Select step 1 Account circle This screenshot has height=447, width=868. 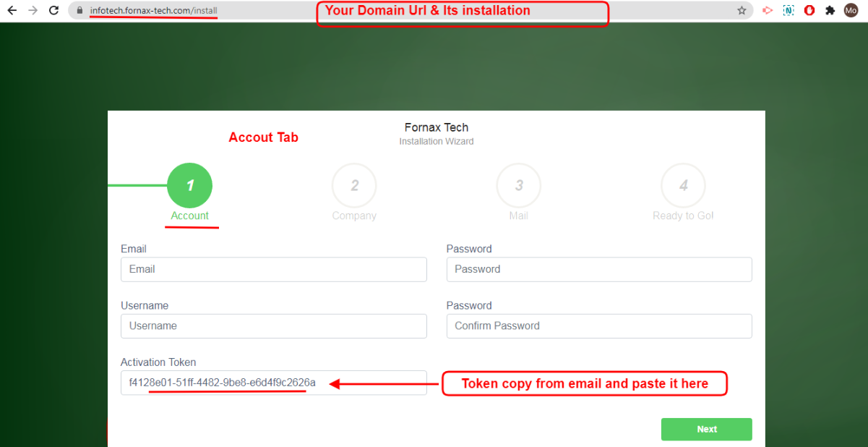coord(189,186)
